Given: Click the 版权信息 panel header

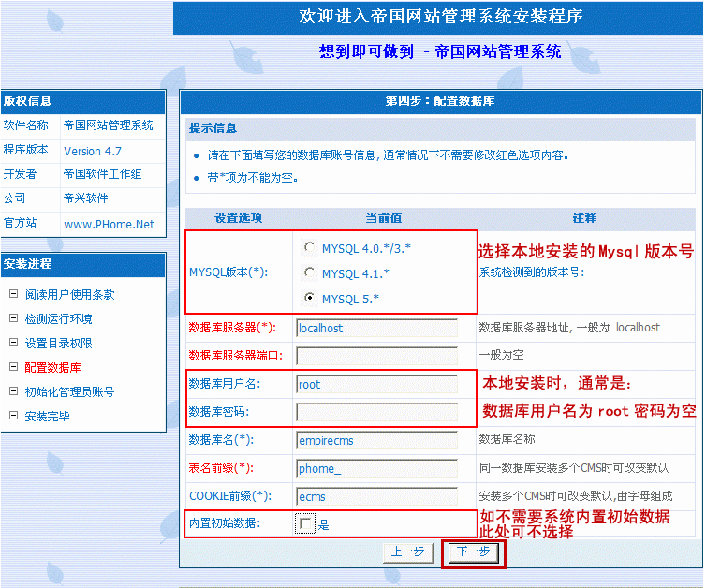Looking at the screenshot, I should pyautogui.click(x=83, y=101).
